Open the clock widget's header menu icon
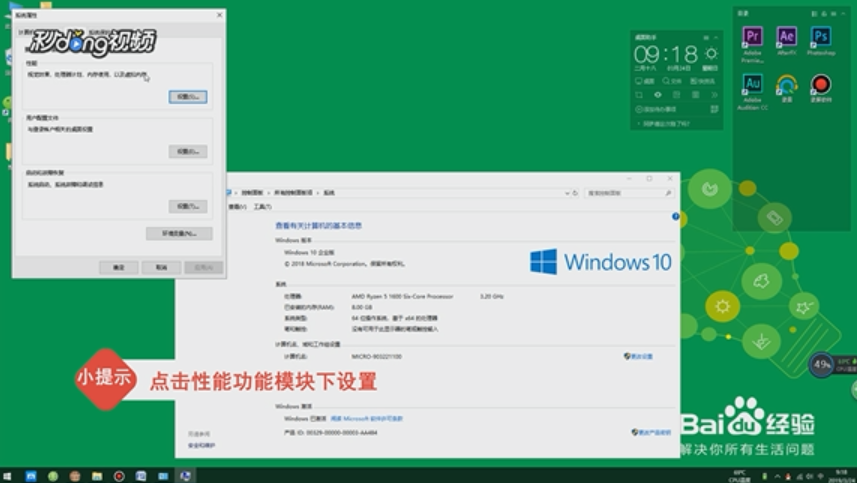The image size is (857, 483). [706, 38]
